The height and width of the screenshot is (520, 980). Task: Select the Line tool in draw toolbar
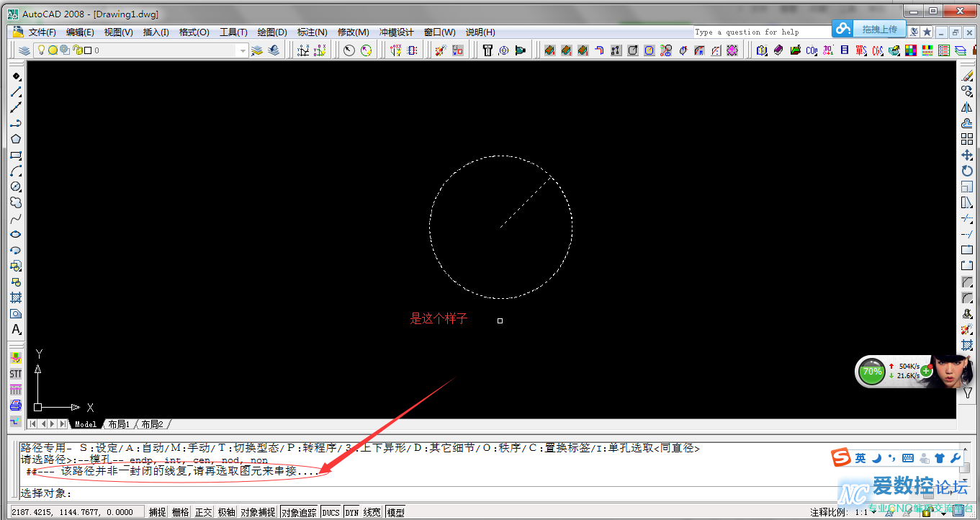tap(16, 92)
